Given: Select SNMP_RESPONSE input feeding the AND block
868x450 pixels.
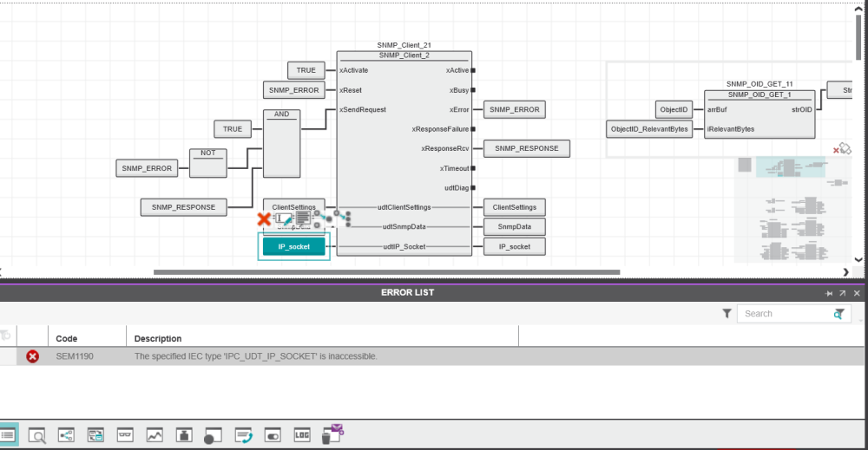Looking at the screenshot, I should tap(183, 207).
